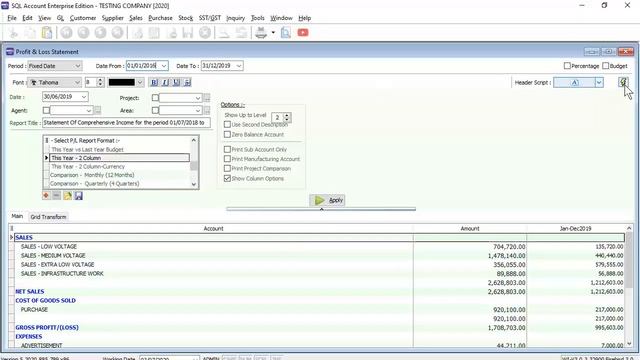This screenshot has height=360, width=640.
Task: Open the Period Fixed Date dropdown
Action: coord(78,66)
